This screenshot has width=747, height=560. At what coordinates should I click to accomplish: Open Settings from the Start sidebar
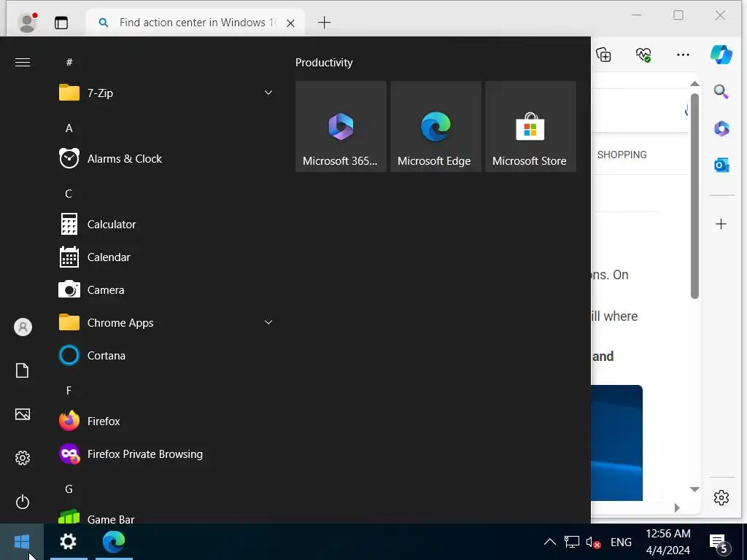click(x=23, y=458)
